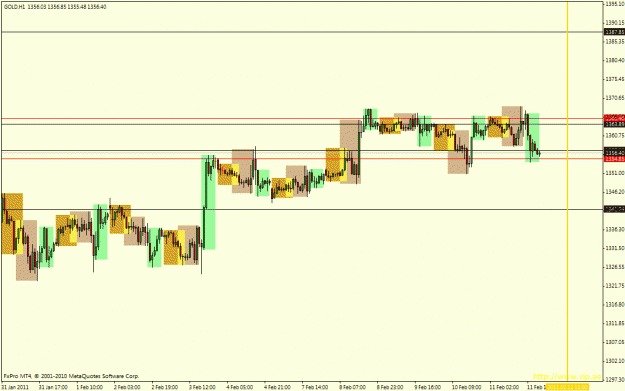Click the 8 Feb 07:00 time label
The width and height of the screenshot is (625, 391).
[x=352, y=387]
